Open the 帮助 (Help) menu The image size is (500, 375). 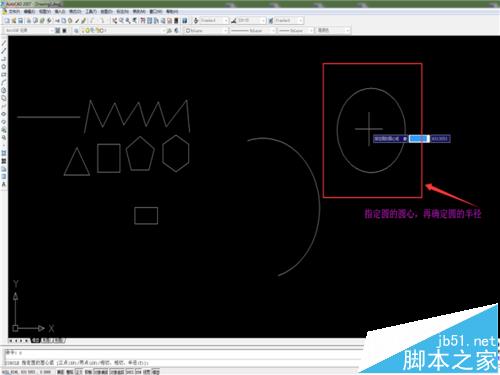click(x=172, y=12)
